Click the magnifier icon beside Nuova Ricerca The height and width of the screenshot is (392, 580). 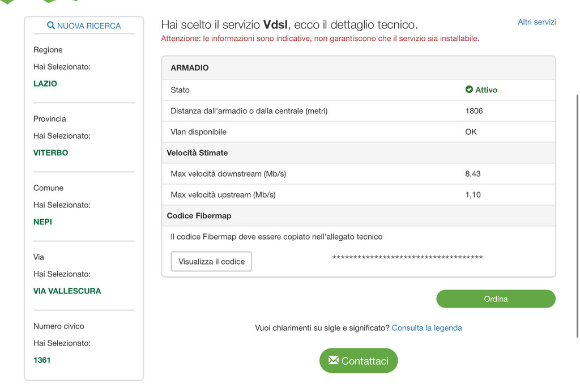pos(51,25)
